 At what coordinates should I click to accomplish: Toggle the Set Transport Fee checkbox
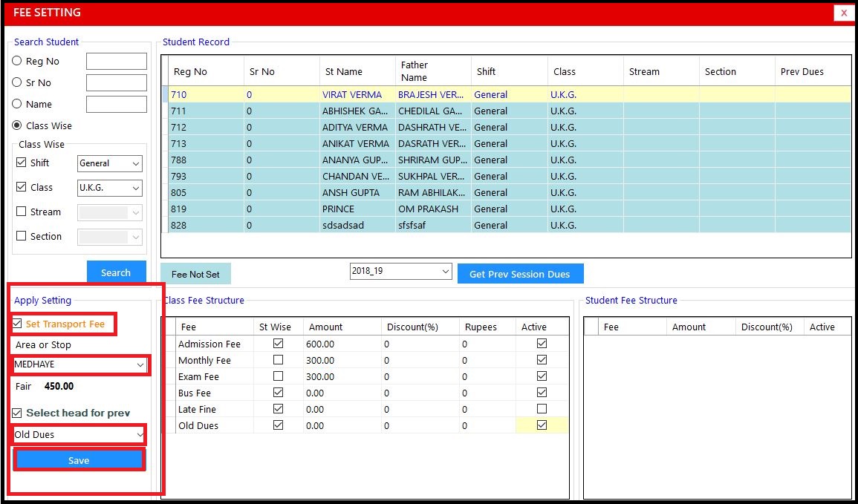(18, 324)
